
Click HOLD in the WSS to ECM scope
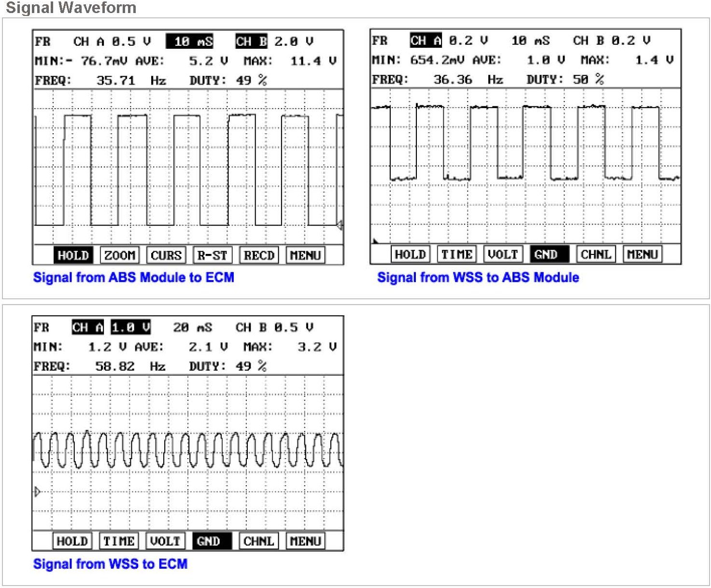click(x=72, y=541)
